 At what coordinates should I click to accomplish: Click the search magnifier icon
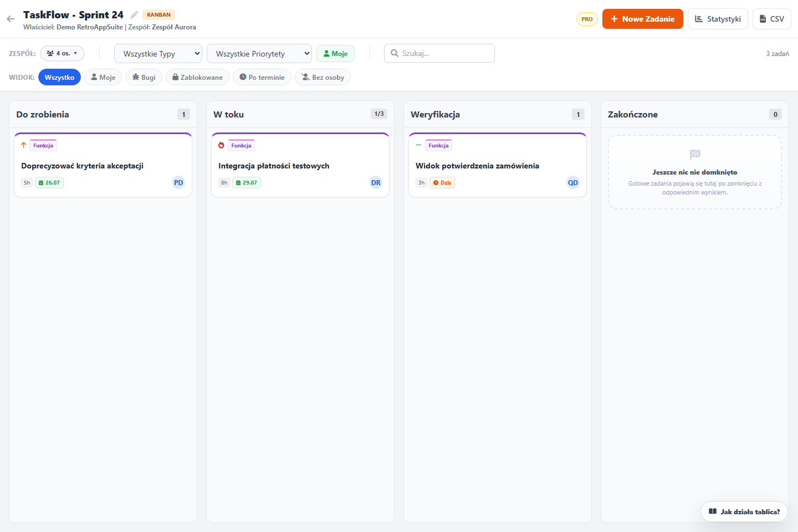(395, 53)
